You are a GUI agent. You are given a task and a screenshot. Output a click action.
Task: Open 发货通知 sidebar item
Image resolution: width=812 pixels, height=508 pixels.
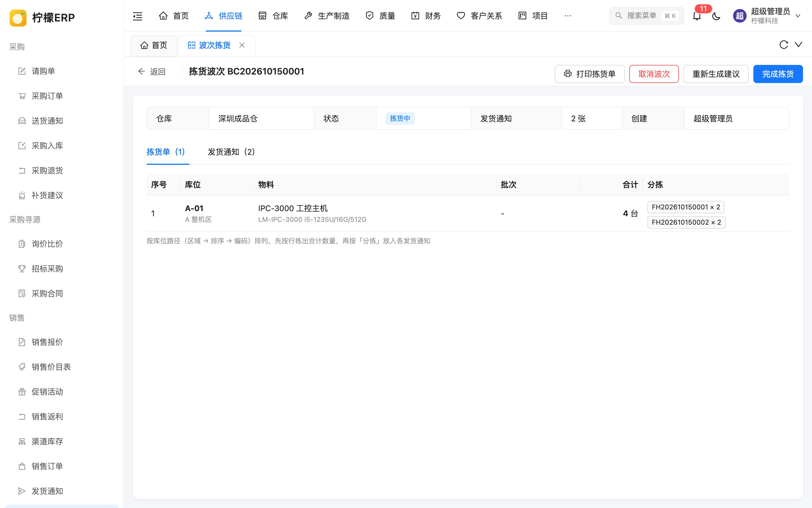(x=62, y=491)
